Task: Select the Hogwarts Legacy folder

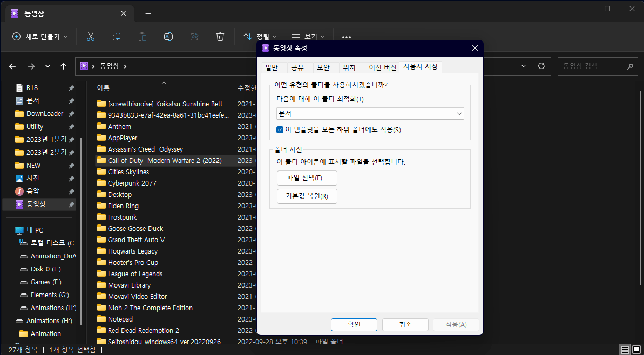Action: 127,251
